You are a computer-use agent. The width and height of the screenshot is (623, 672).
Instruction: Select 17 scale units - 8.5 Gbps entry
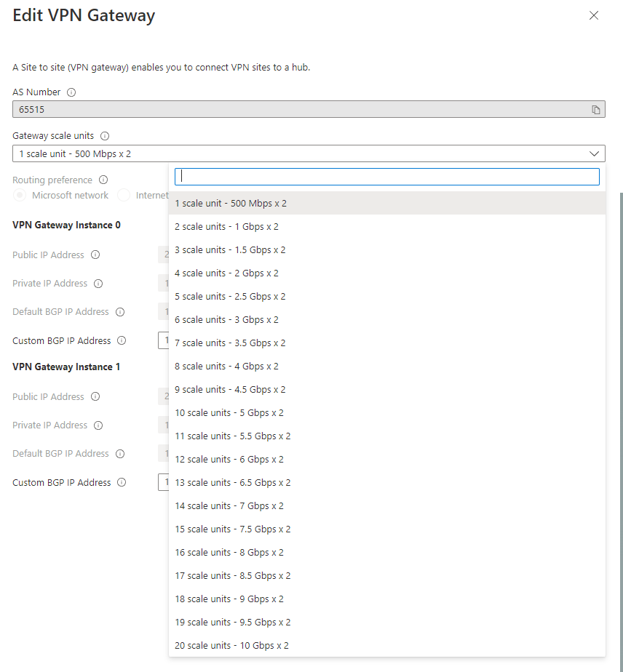387,576
